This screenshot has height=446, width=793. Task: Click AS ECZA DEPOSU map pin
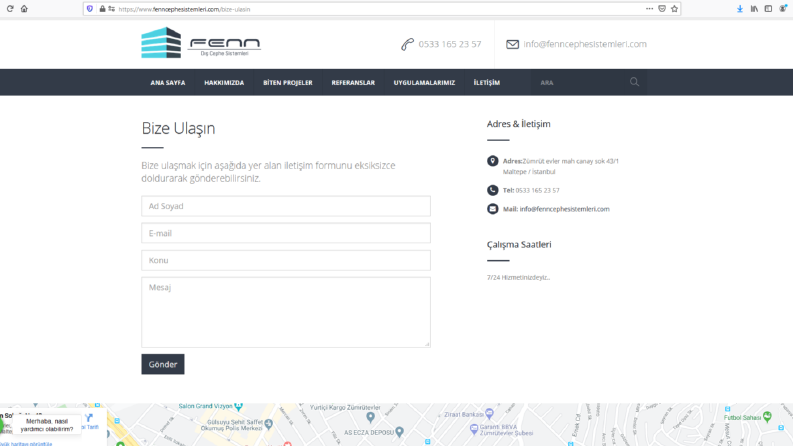click(400, 432)
